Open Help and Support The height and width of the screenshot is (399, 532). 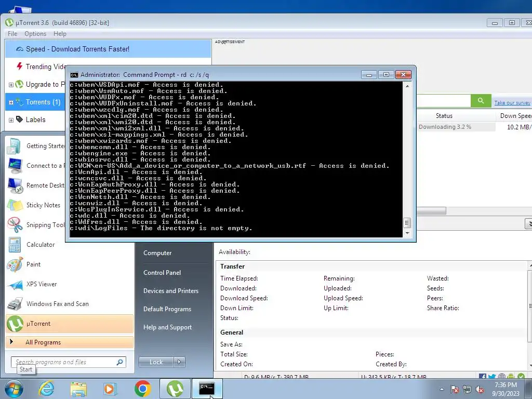coord(167,327)
